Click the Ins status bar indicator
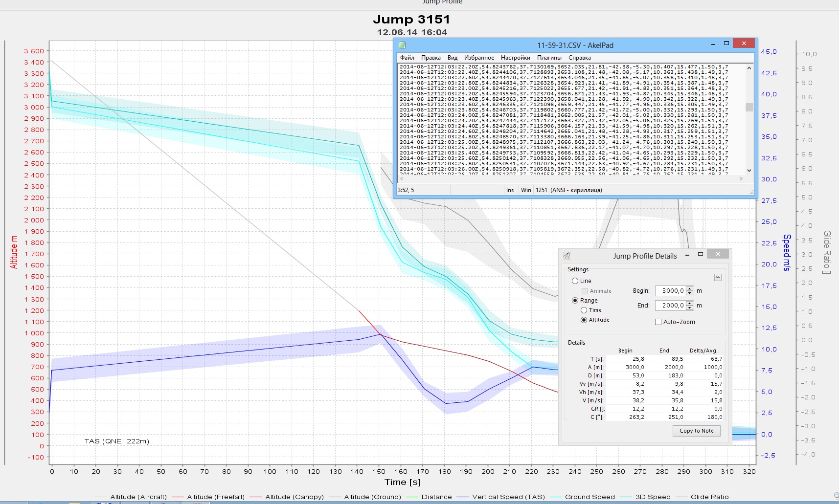The height and width of the screenshot is (504, 839). click(510, 190)
